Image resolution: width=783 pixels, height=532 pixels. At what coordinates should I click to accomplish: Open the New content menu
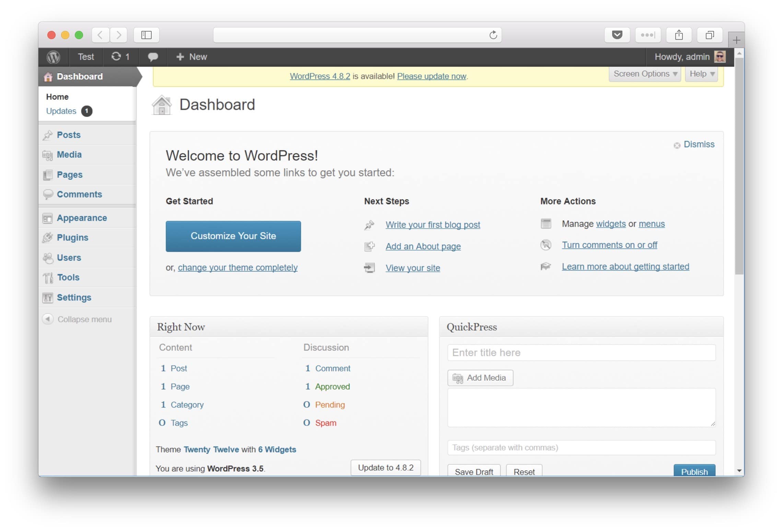click(191, 57)
